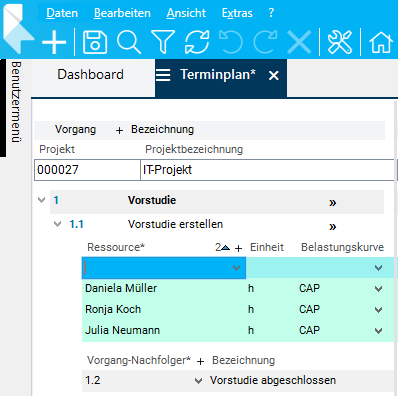Click the Vorstudie abgeschlossen successor name
Viewport: 398px width, 396px height.
273,380
